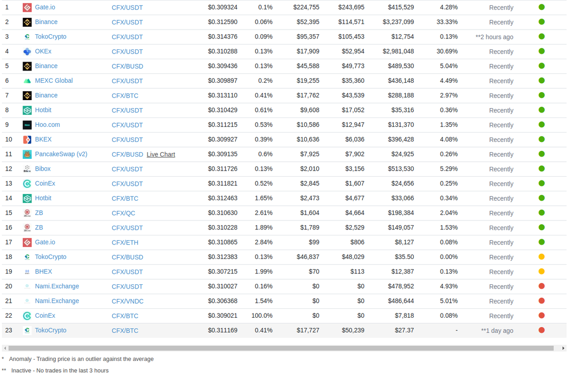Click the CFX/QC trading pair link

point(124,213)
